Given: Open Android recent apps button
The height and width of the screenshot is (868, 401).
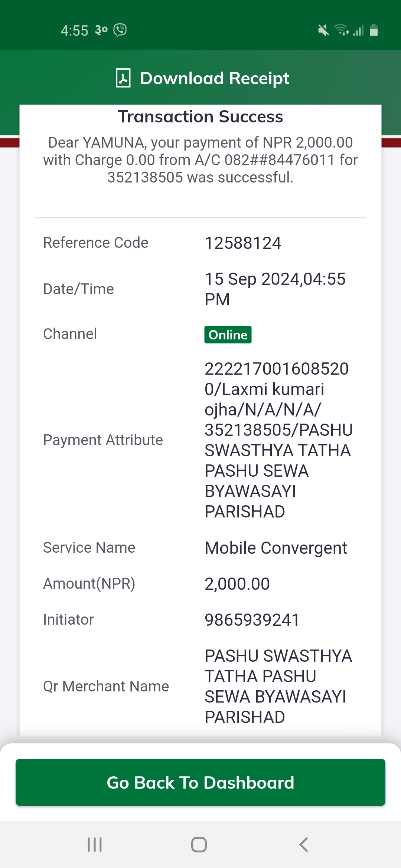Looking at the screenshot, I should pos(95,845).
